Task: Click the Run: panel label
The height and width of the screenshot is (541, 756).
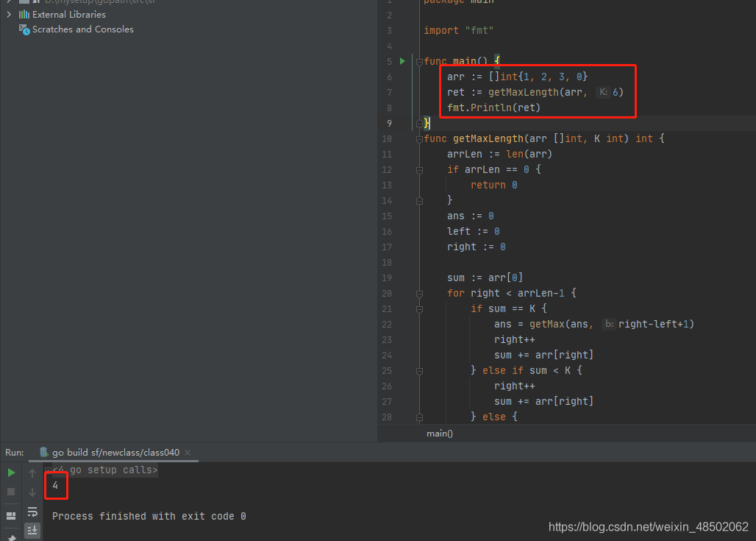Action: click(x=15, y=453)
